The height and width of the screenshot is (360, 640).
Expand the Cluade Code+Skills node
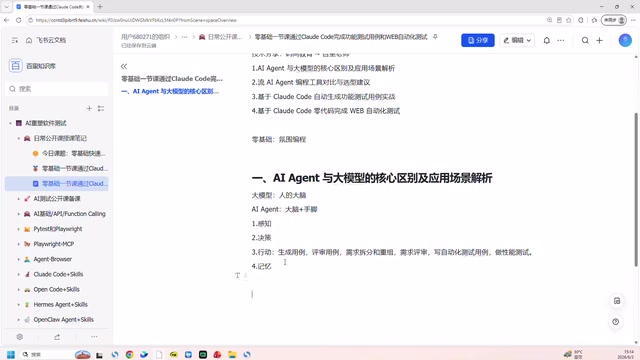click(x=18, y=274)
